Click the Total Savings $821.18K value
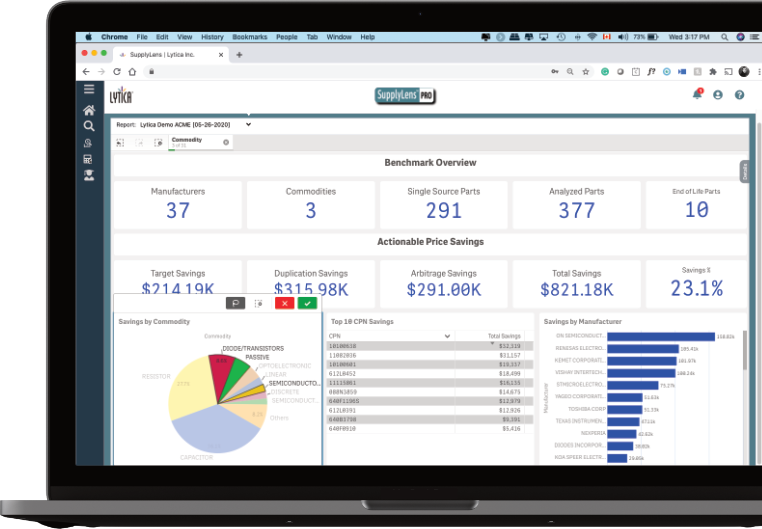 coord(576,290)
